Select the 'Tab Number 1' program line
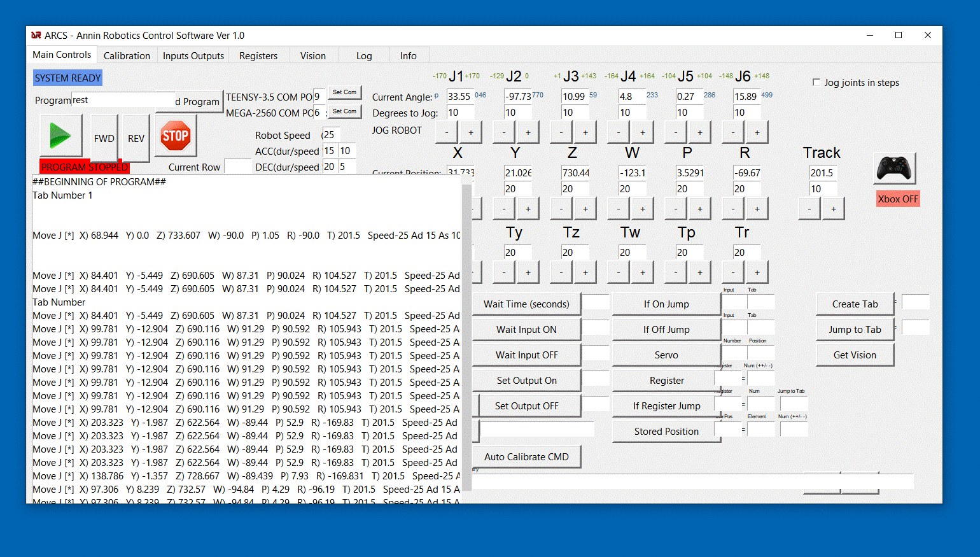The image size is (980, 557). tap(62, 195)
